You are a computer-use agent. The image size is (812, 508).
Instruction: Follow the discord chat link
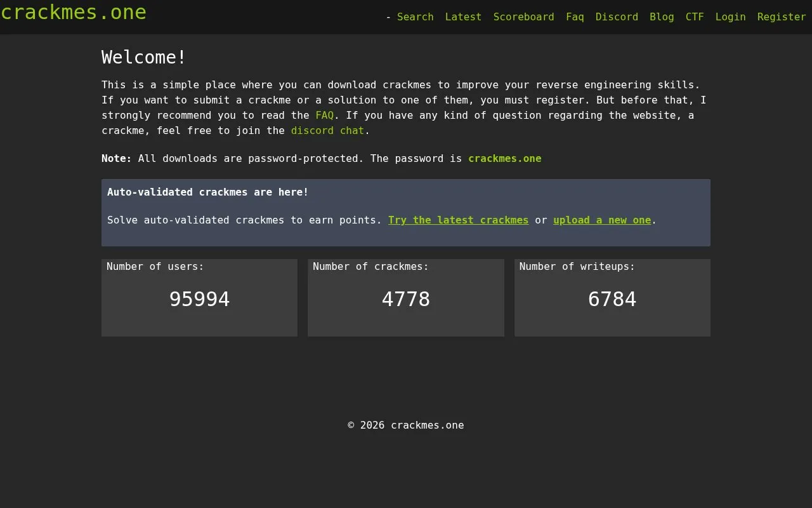click(x=327, y=130)
